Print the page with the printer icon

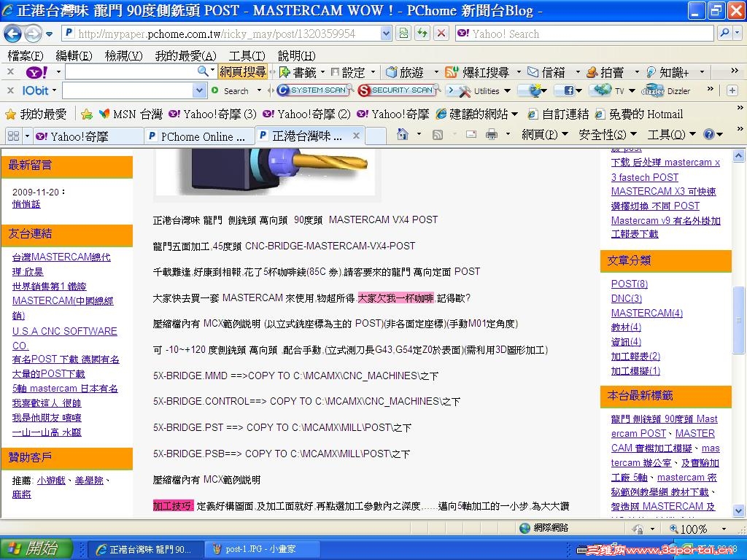pos(491,135)
